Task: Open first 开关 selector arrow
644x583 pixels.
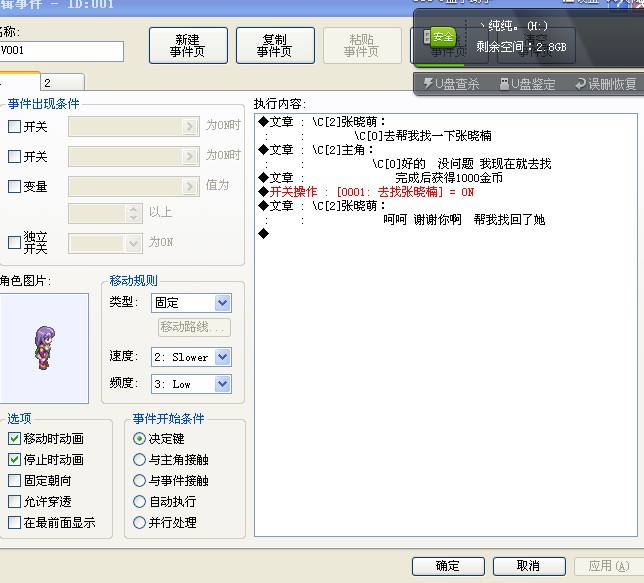Action: tap(189, 127)
